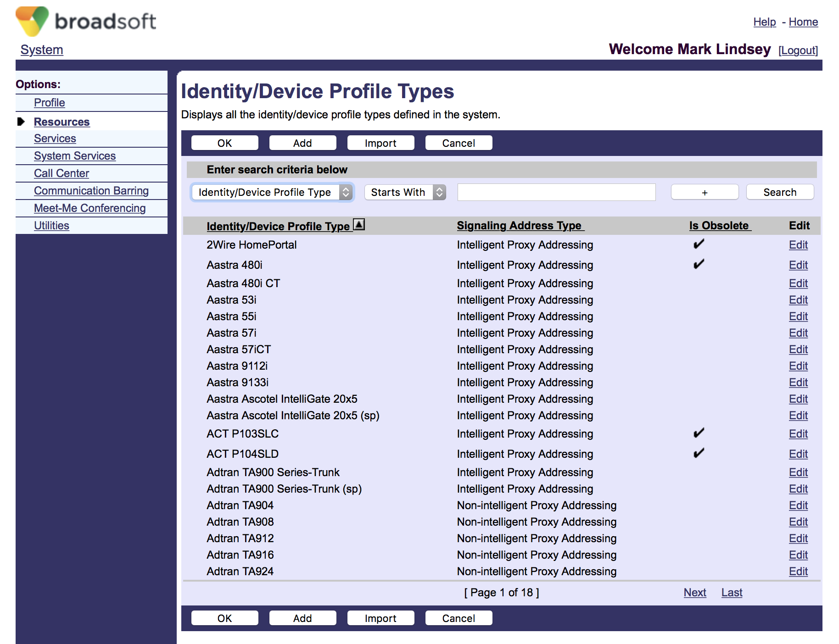Click the bottom Cancel button
839x644 pixels.
459,618
